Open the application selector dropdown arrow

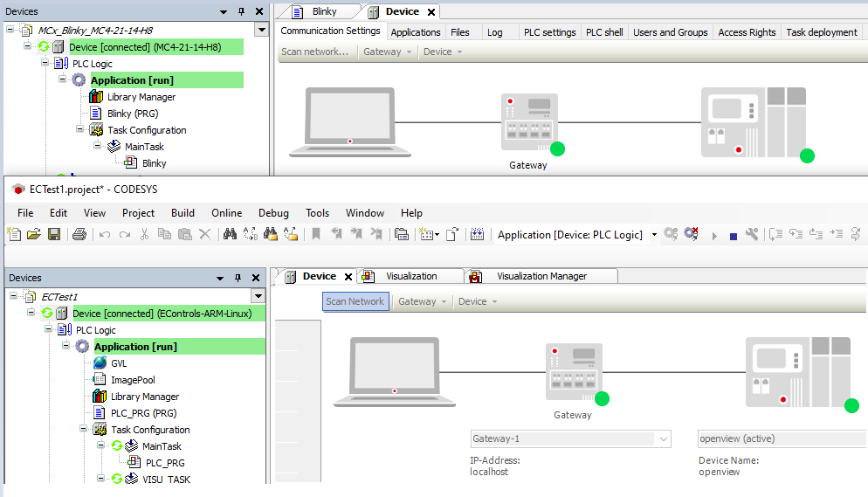point(654,235)
